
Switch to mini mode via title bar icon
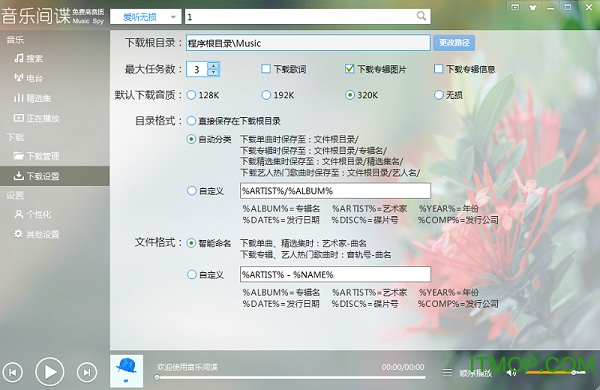515,7
